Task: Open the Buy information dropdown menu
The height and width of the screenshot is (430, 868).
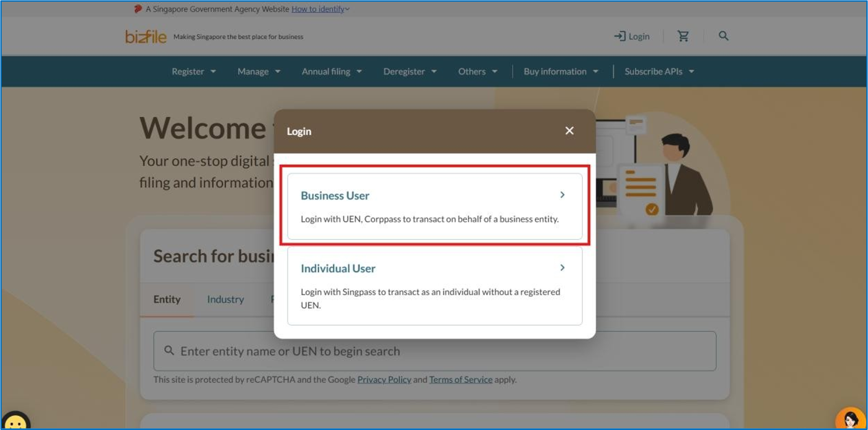Action: point(561,72)
